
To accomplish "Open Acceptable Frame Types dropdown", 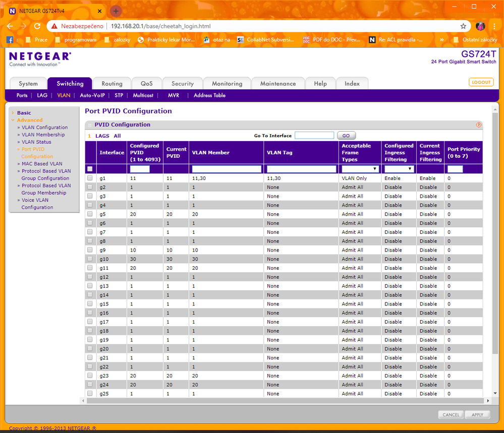I will 360,169.
